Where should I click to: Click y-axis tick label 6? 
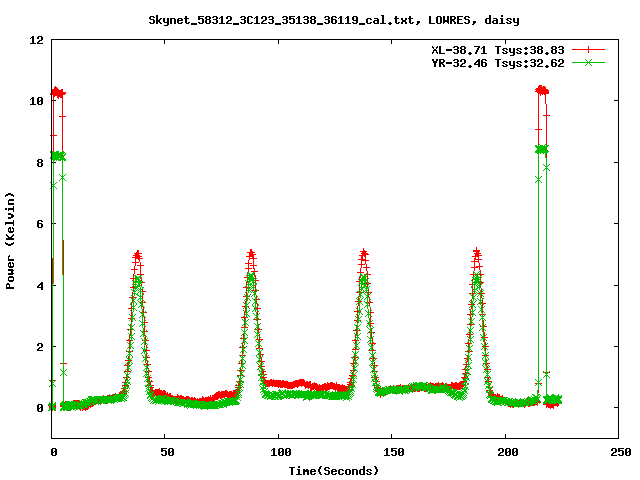[40, 224]
